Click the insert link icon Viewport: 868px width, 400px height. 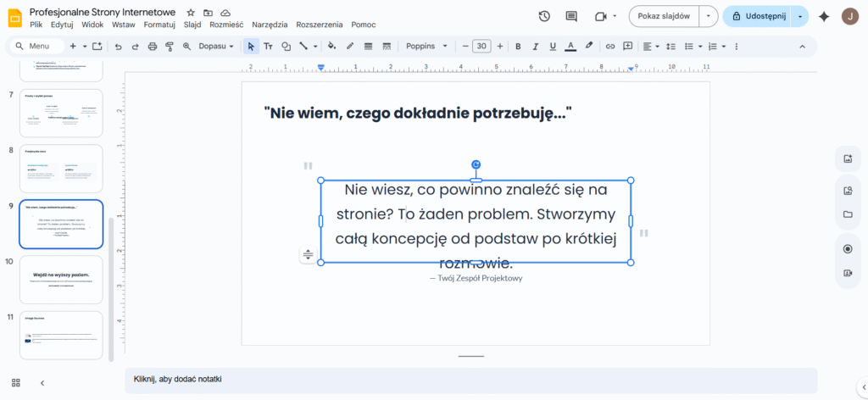pos(609,46)
